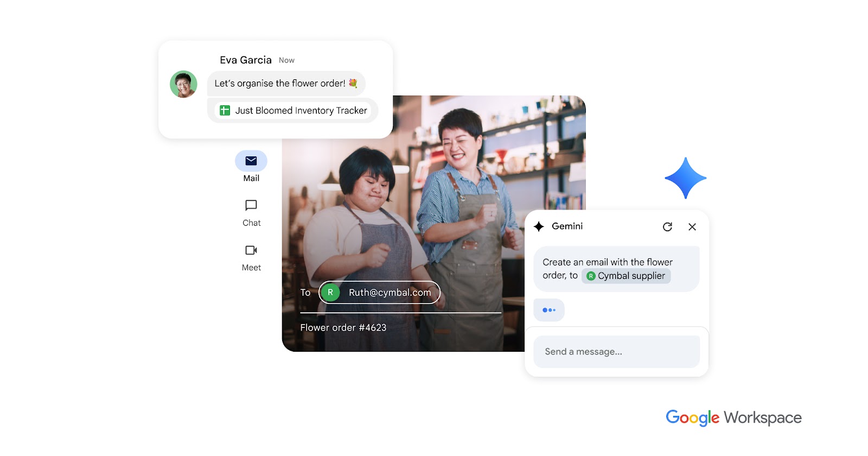Click the Chat label text
This screenshot has width=868, height=456.
[x=251, y=223]
